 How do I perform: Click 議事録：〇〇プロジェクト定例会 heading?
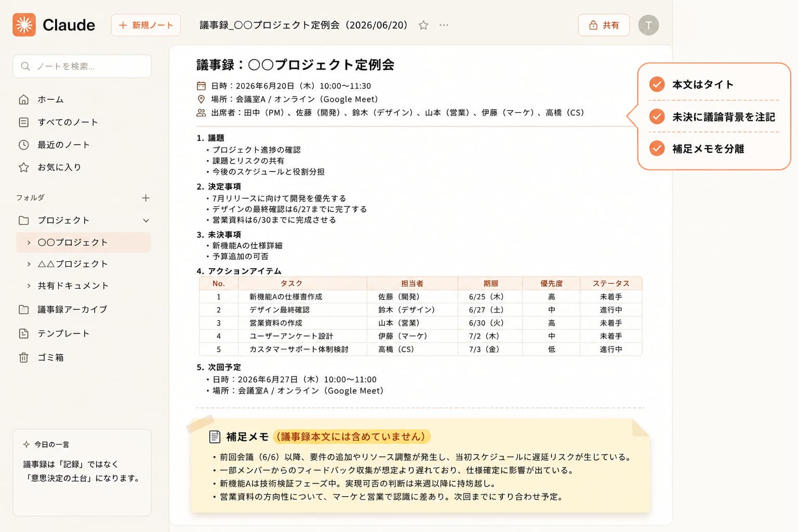295,64
